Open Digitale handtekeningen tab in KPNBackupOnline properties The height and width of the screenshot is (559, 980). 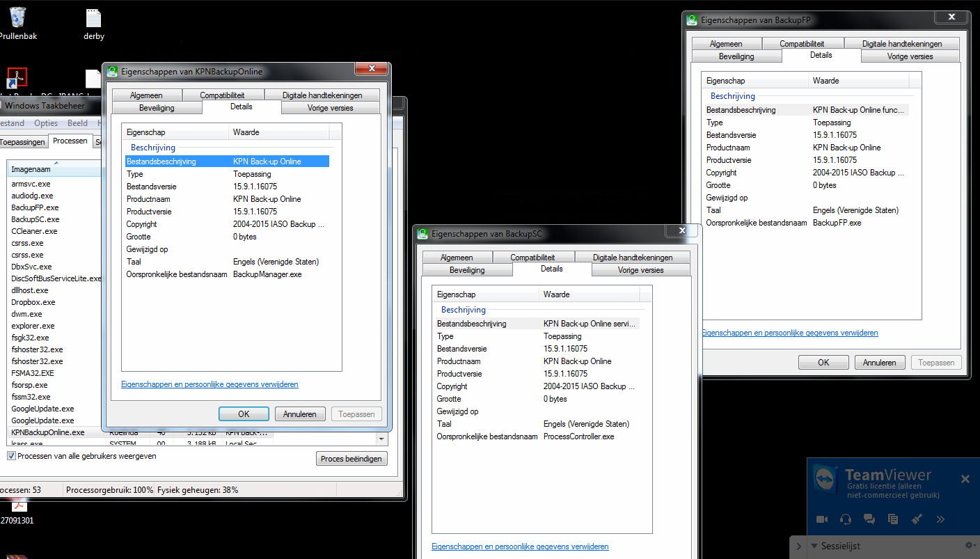[322, 95]
